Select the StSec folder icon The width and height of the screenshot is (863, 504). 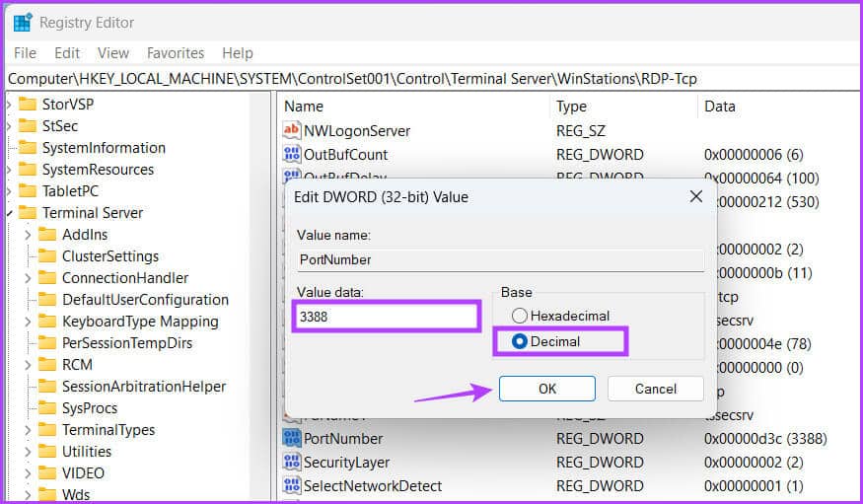tap(28, 126)
